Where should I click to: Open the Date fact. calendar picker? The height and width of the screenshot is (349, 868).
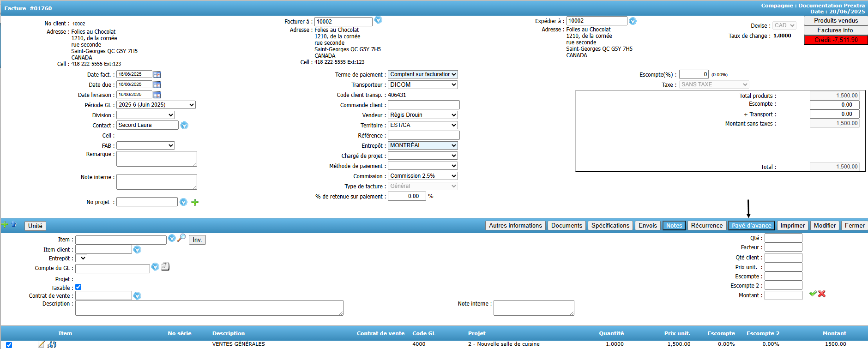(157, 74)
